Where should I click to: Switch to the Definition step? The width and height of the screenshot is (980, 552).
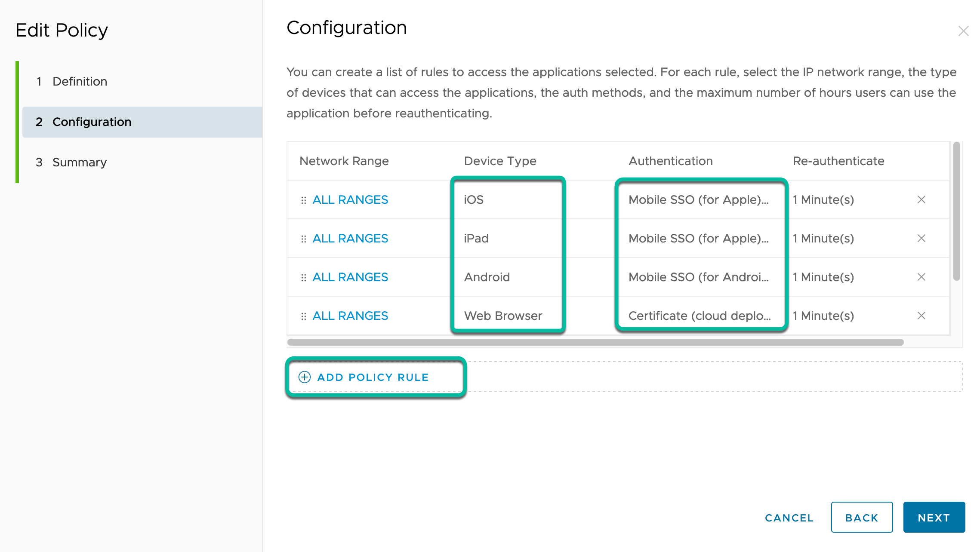pos(80,81)
